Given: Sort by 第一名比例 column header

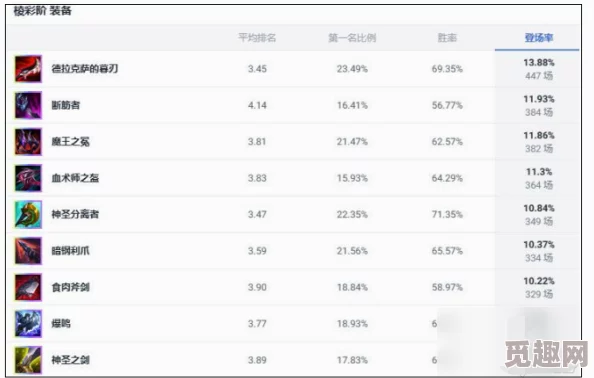Looking at the screenshot, I should pos(352,38).
